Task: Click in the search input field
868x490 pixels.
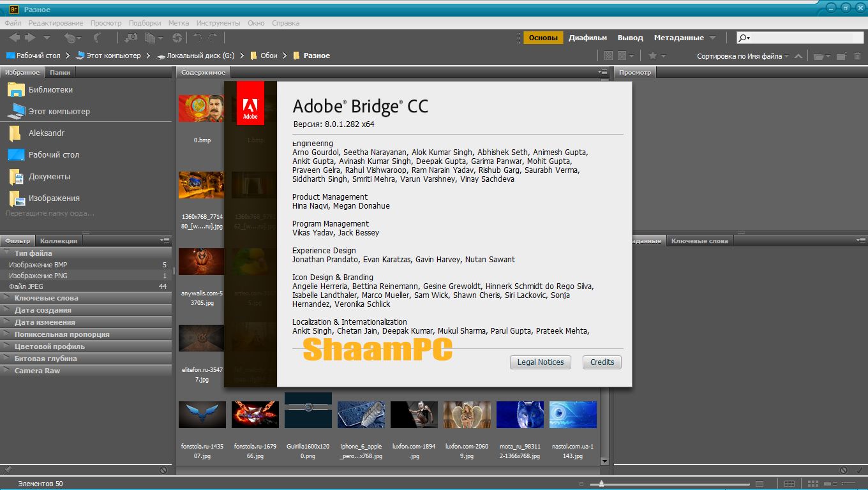Action: point(807,38)
